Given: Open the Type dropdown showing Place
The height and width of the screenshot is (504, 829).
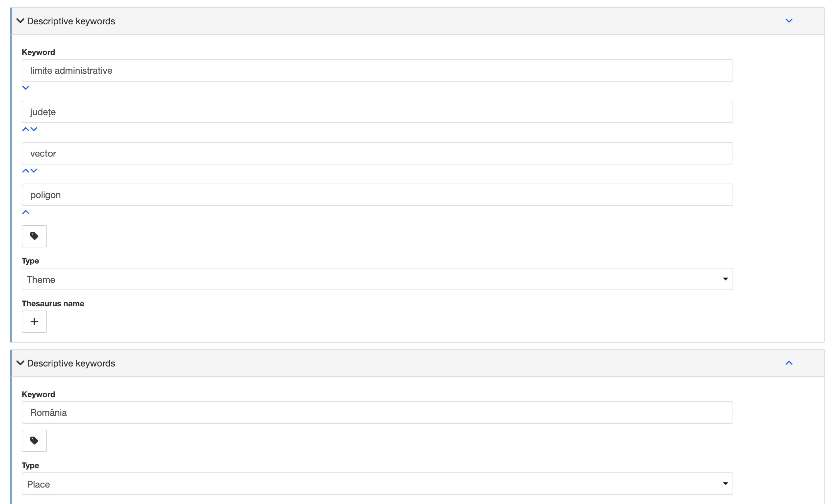Looking at the screenshot, I should (x=377, y=484).
